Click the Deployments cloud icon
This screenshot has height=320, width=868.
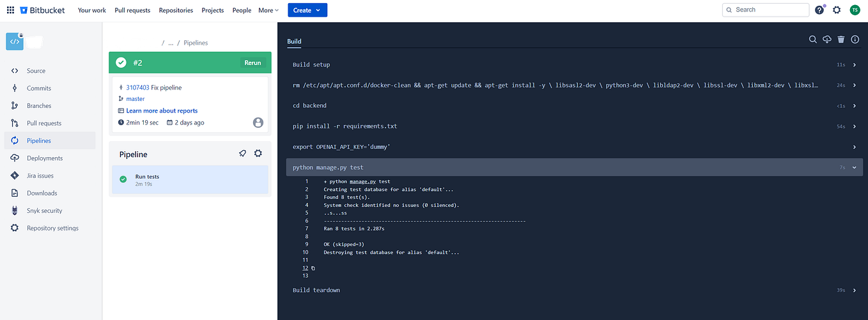(x=15, y=158)
